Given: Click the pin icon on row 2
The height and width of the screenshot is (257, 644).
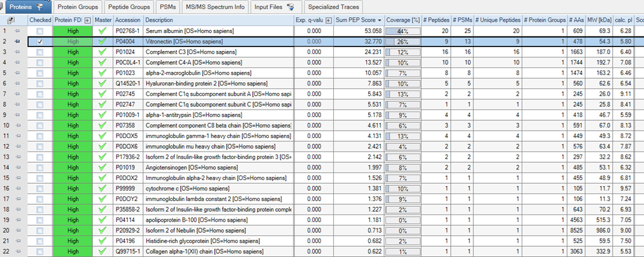Looking at the screenshot, I should 17,41.
